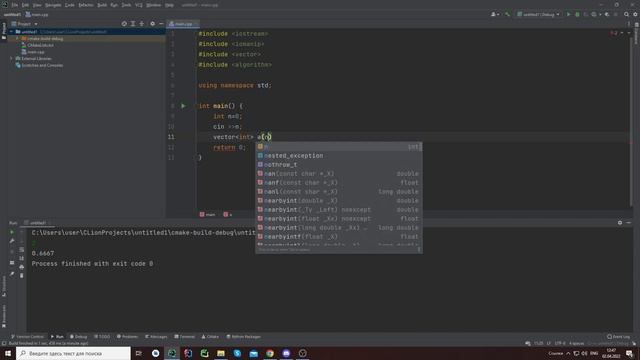Screen dimensions: 640x360
Task: Collapse all icon in Project panel header
Action: (x=142, y=24)
